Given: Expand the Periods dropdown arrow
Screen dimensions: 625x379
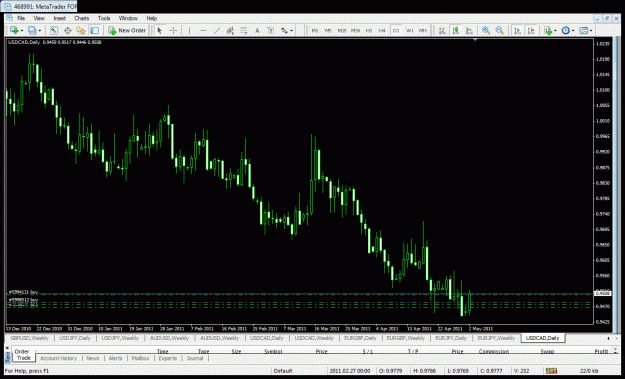Looking at the screenshot, I should tap(573, 30).
